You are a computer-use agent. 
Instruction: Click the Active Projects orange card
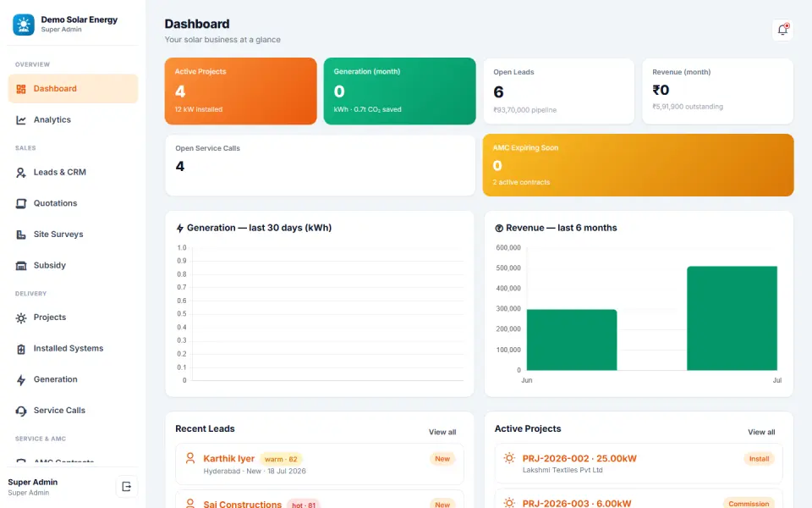pyautogui.click(x=241, y=91)
